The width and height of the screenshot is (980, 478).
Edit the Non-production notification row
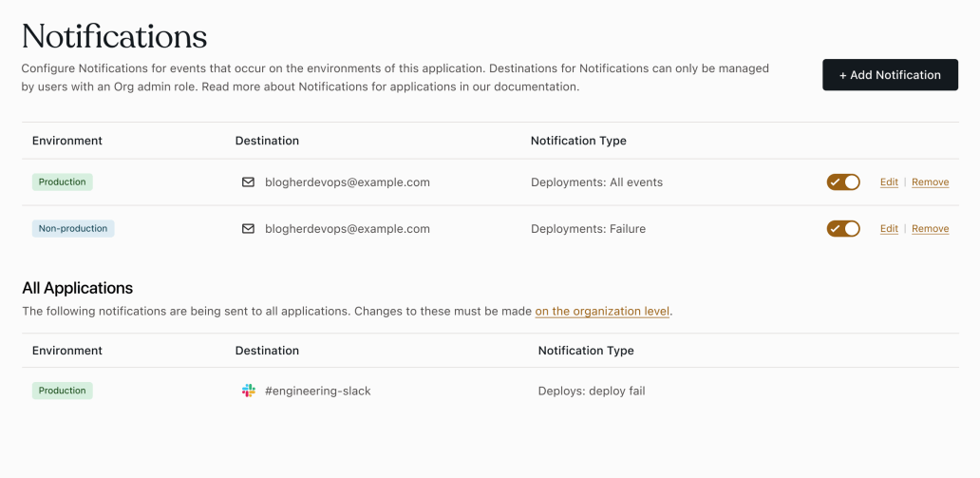click(889, 229)
